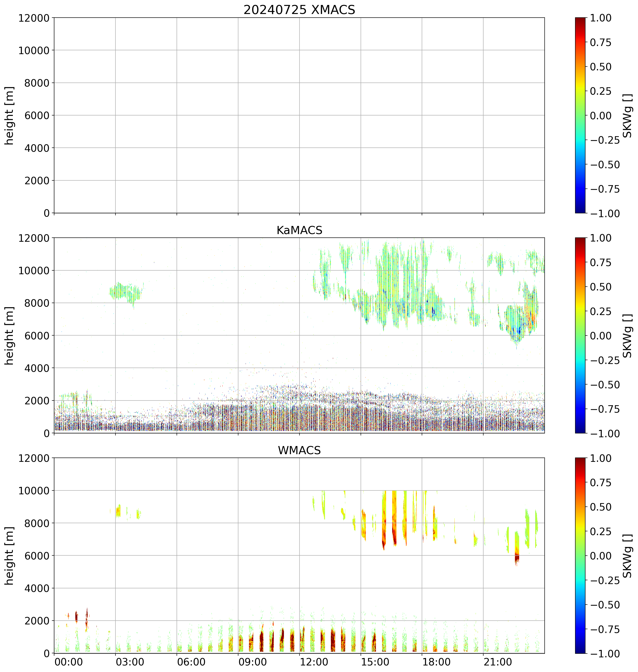Click the 1.00 tick on the KaMACS colorbar
Image resolution: width=638 pixels, height=672 pixels.
click(x=601, y=238)
